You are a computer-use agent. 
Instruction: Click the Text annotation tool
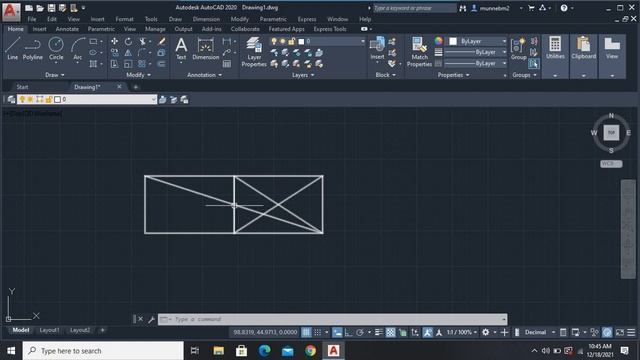(x=181, y=49)
